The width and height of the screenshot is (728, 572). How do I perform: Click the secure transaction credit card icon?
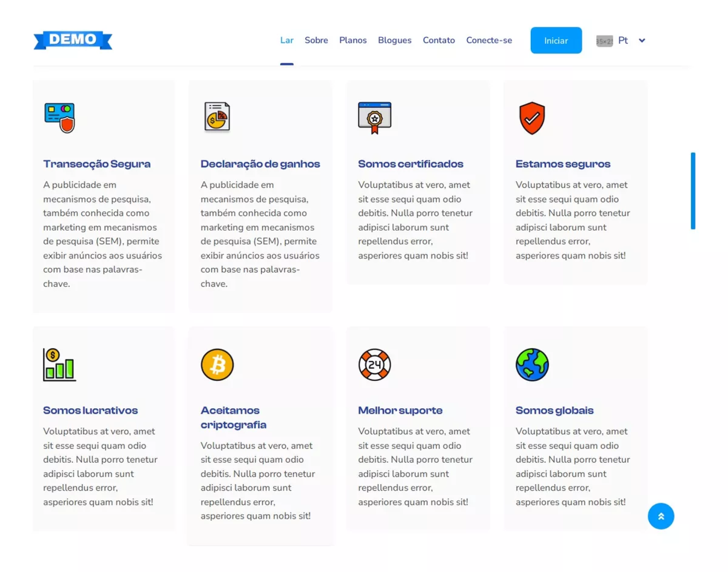[x=60, y=118]
